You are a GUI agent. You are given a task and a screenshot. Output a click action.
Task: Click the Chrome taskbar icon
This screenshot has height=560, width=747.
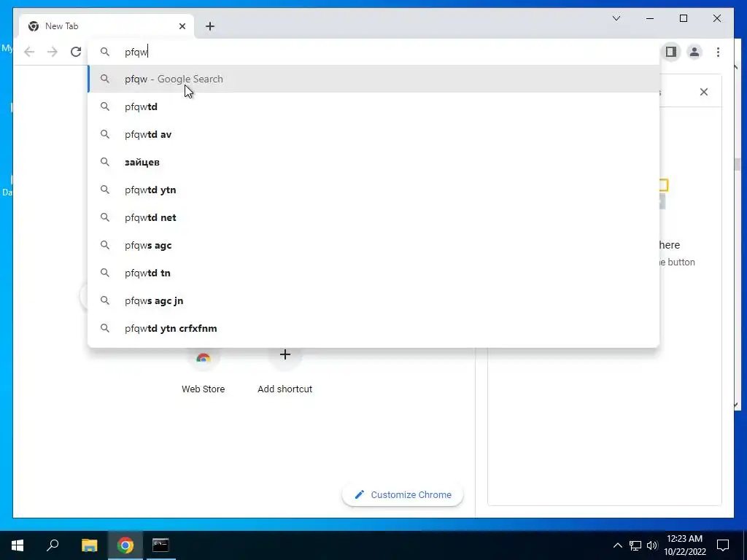coord(125,545)
